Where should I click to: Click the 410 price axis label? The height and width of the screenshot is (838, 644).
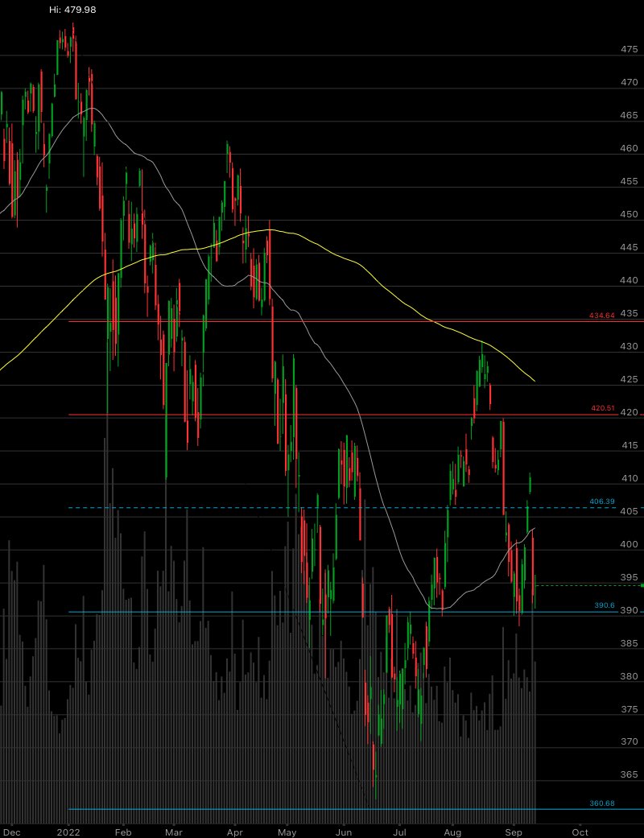tap(629, 478)
